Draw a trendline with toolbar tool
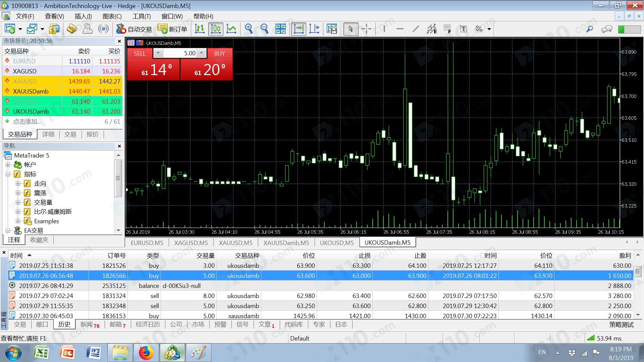 click(416, 29)
